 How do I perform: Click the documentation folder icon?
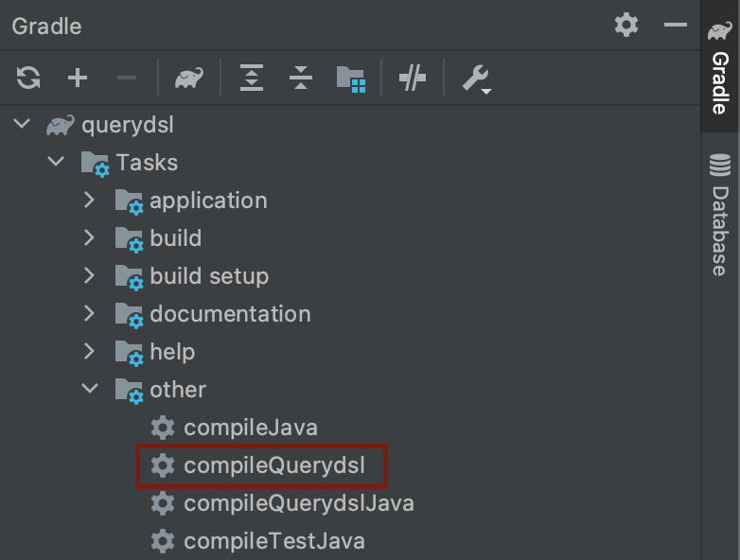point(130,315)
